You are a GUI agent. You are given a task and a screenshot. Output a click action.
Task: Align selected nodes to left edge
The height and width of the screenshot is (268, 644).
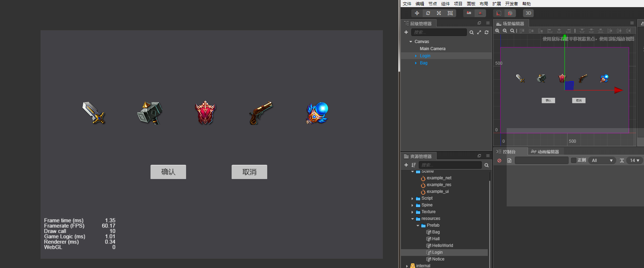coord(550,31)
